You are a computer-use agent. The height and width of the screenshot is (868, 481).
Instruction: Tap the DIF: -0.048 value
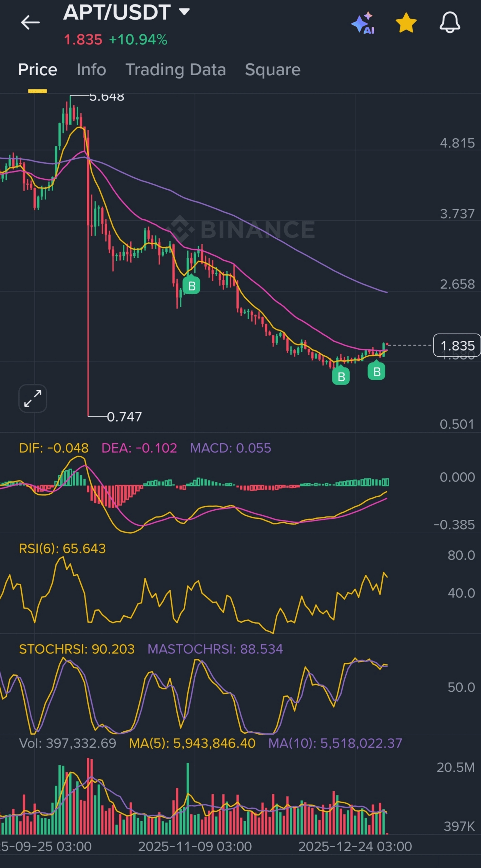click(x=54, y=448)
